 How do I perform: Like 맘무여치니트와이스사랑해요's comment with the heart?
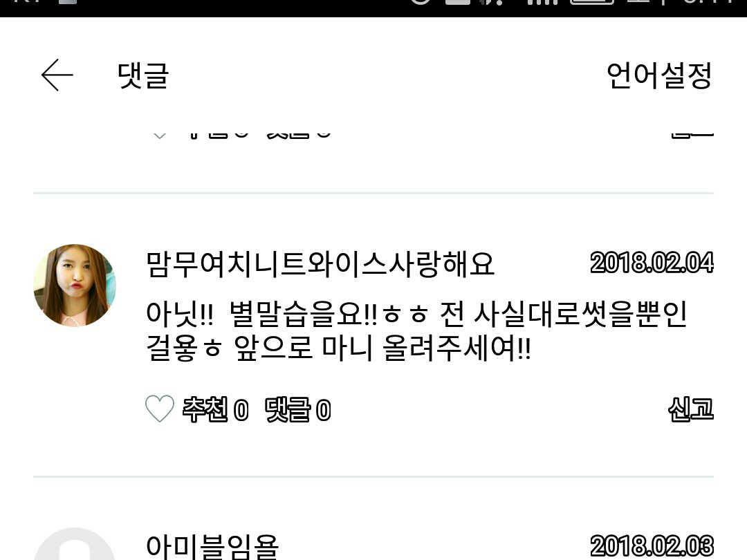tap(160, 409)
